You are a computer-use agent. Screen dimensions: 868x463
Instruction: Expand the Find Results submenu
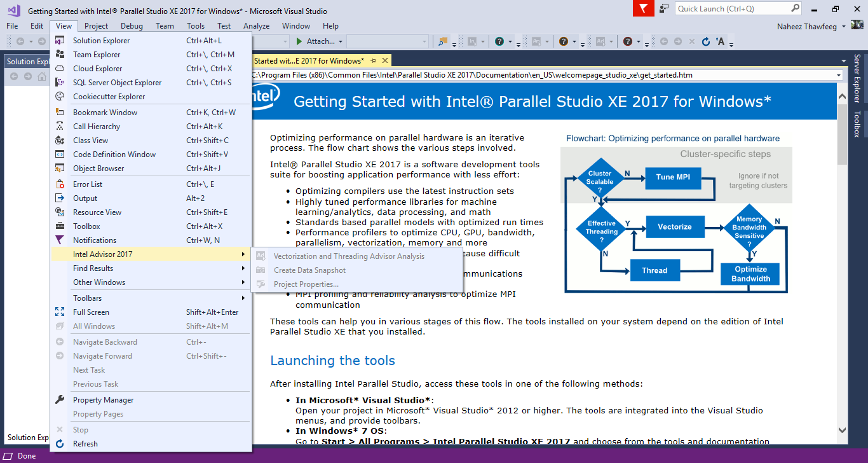pos(151,268)
